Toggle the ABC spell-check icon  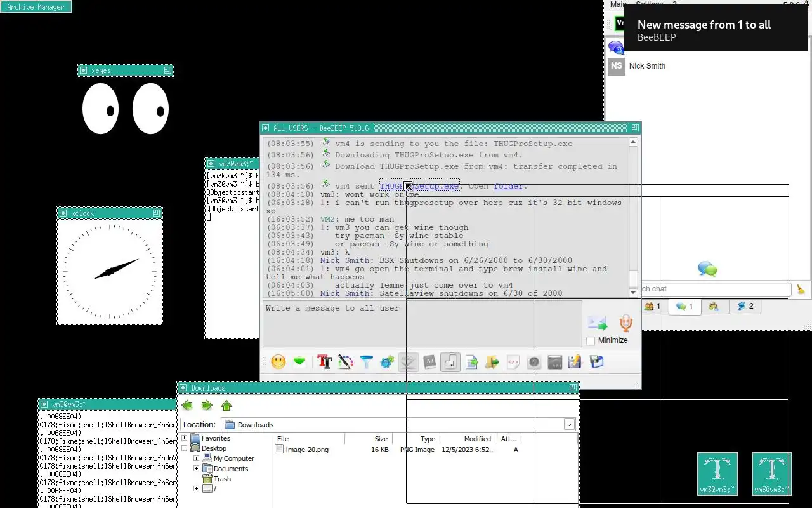[408, 362]
